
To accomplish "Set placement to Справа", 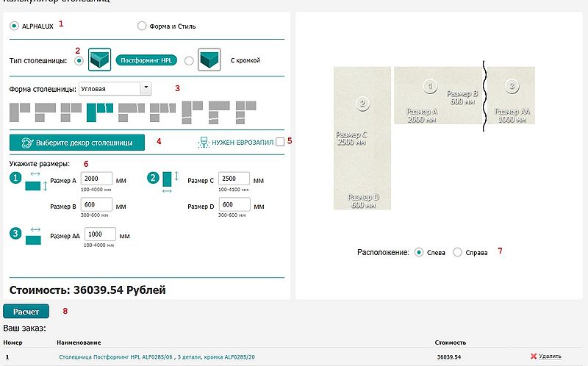I will [x=458, y=252].
